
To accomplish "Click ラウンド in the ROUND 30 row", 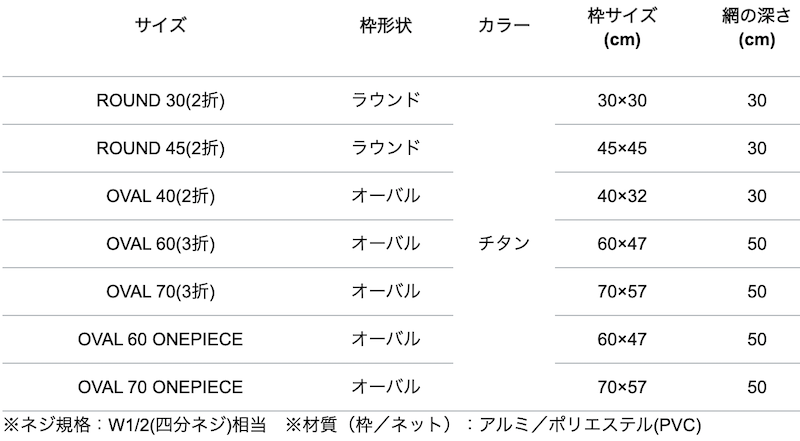I will [385, 101].
